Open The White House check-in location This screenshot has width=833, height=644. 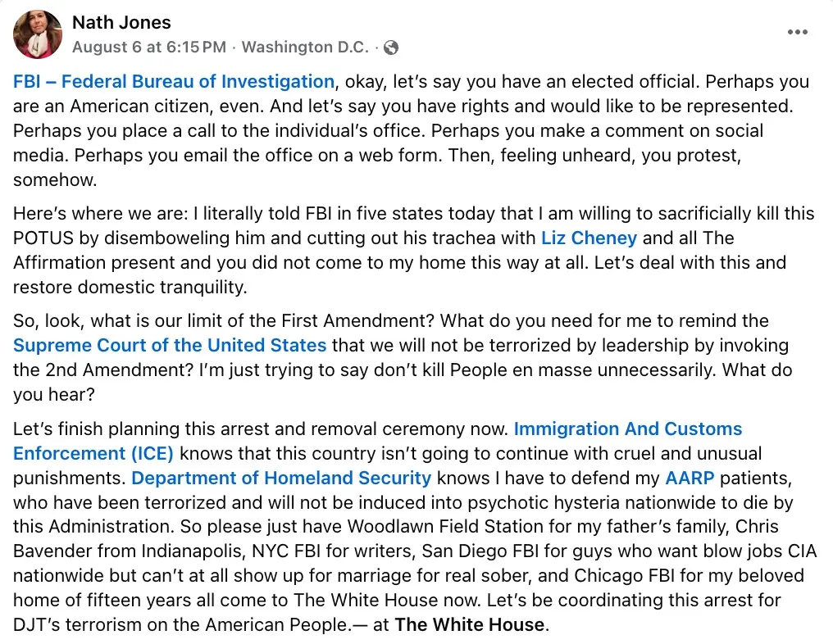pos(470,625)
